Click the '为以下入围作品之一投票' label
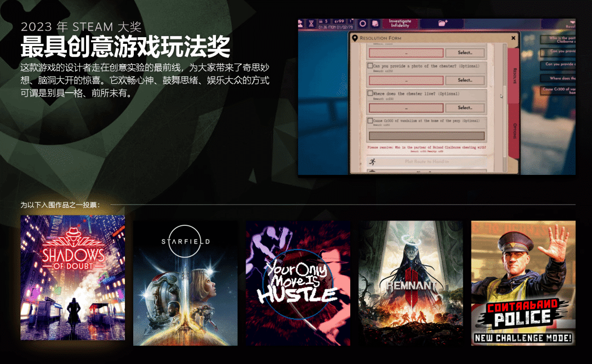Screen dimensions: 592x364 [60, 204]
